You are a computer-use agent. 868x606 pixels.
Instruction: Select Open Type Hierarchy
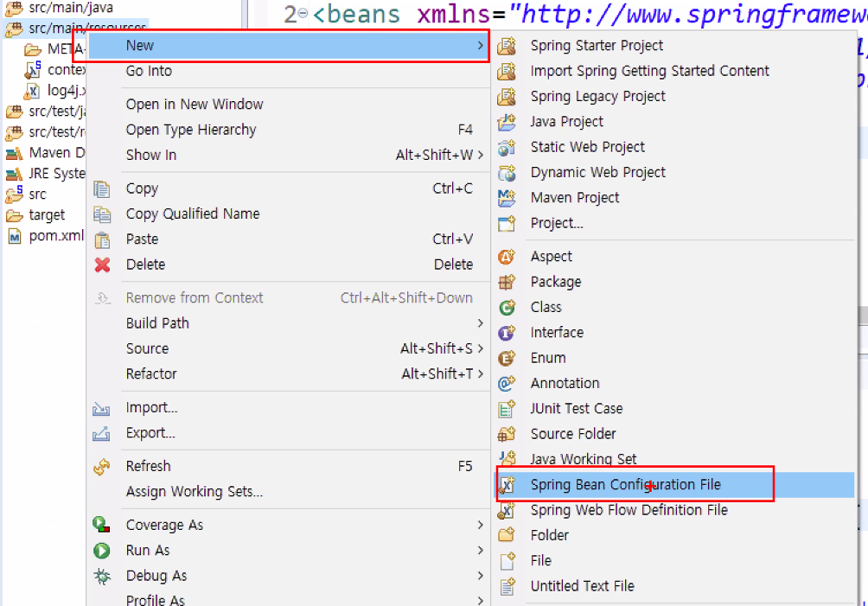[x=289, y=130]
